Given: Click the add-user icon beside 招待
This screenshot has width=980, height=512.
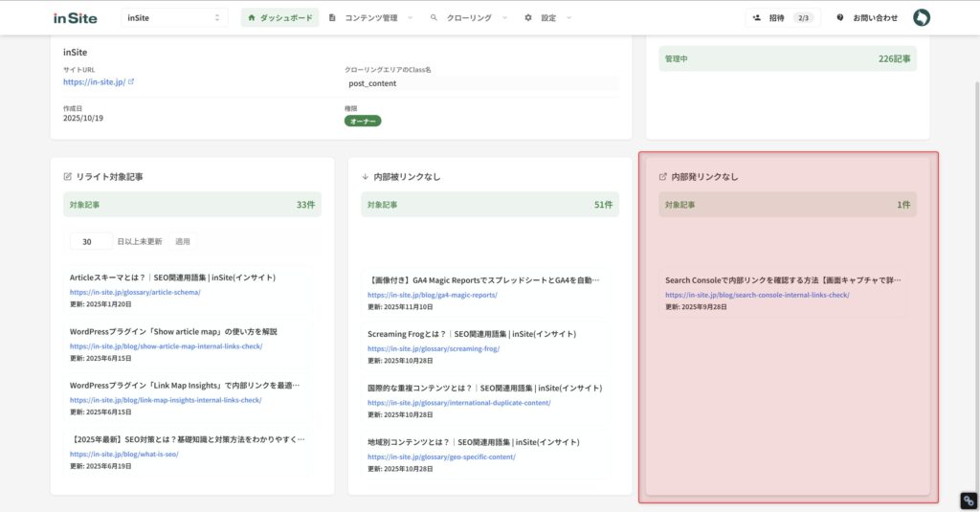Looking at the screenshot, I should (757, 18).
